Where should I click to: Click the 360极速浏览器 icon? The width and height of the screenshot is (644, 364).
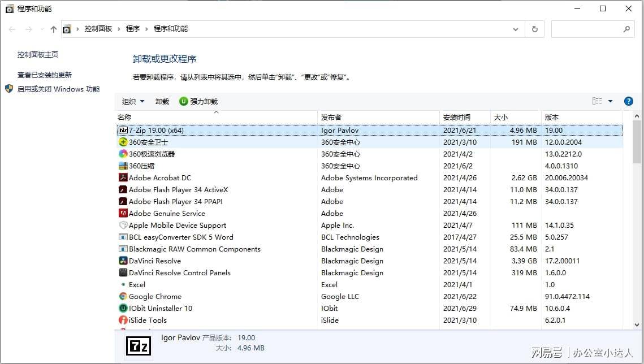(123, 154)
